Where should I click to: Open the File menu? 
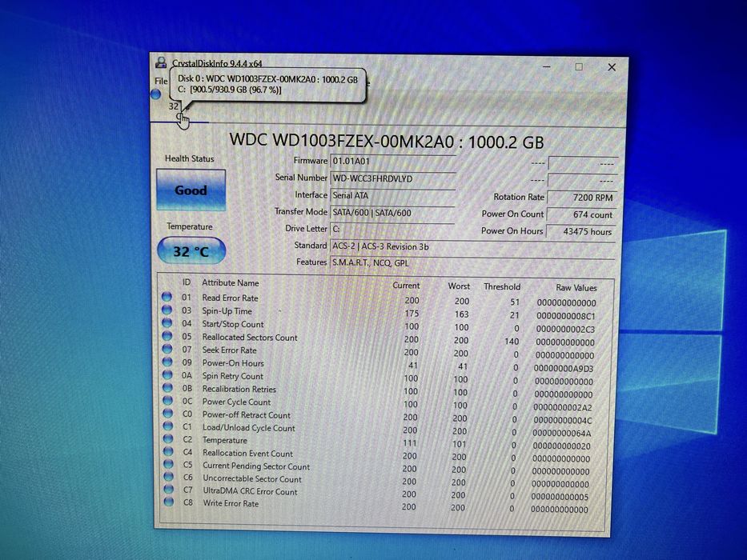pos(161,82)
